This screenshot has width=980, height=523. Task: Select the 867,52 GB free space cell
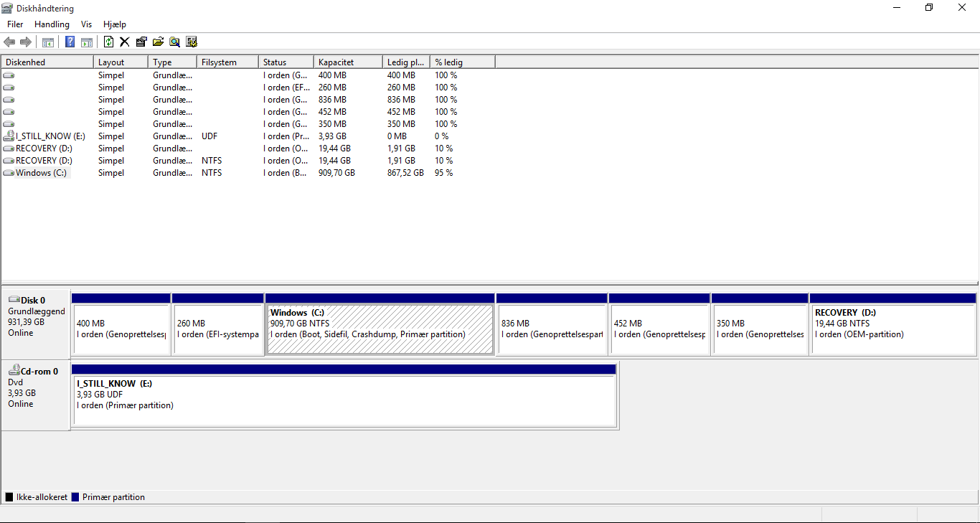tap(405, 173)
